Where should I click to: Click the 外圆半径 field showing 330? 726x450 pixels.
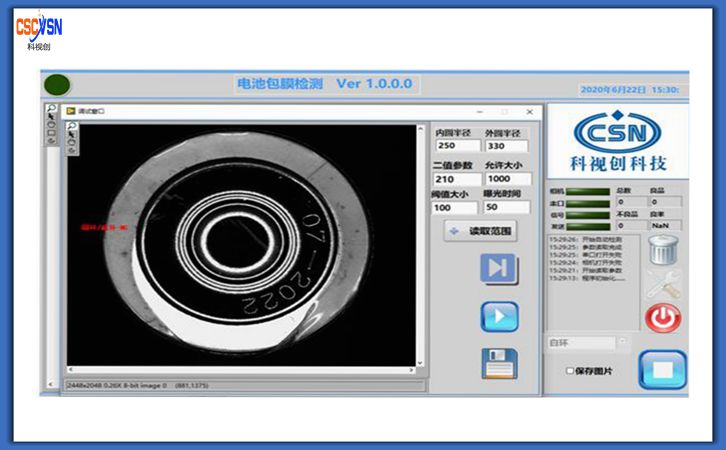click(507, 147)
